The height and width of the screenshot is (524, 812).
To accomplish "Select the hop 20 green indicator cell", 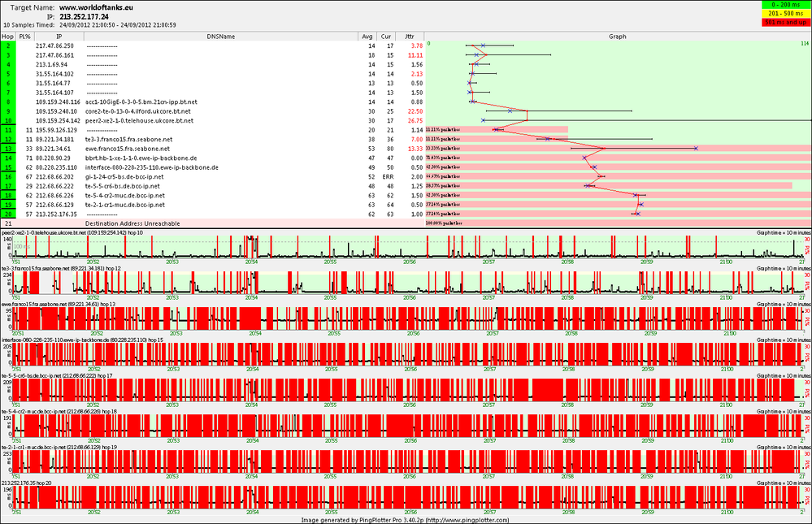I will (x=8, y=214).
